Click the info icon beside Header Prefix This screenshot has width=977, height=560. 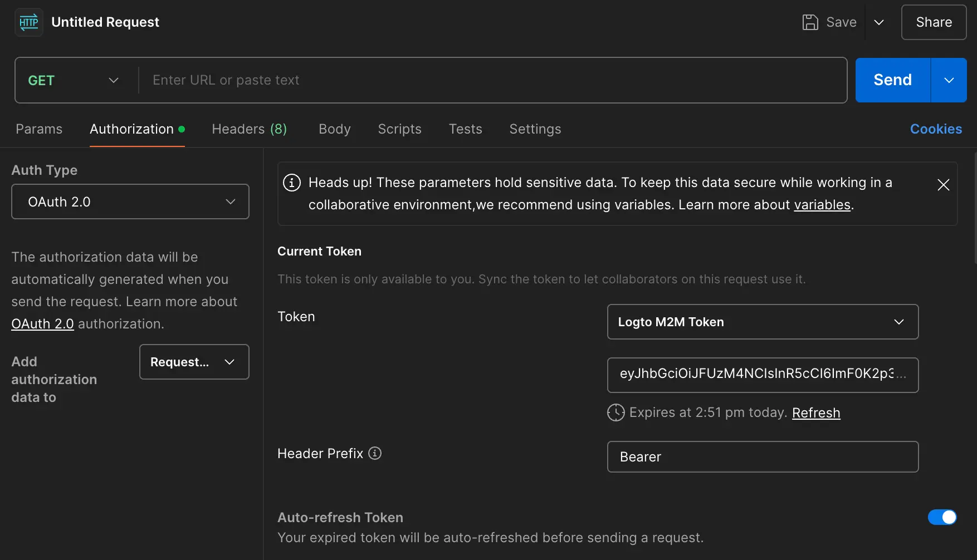pos(375,453)
